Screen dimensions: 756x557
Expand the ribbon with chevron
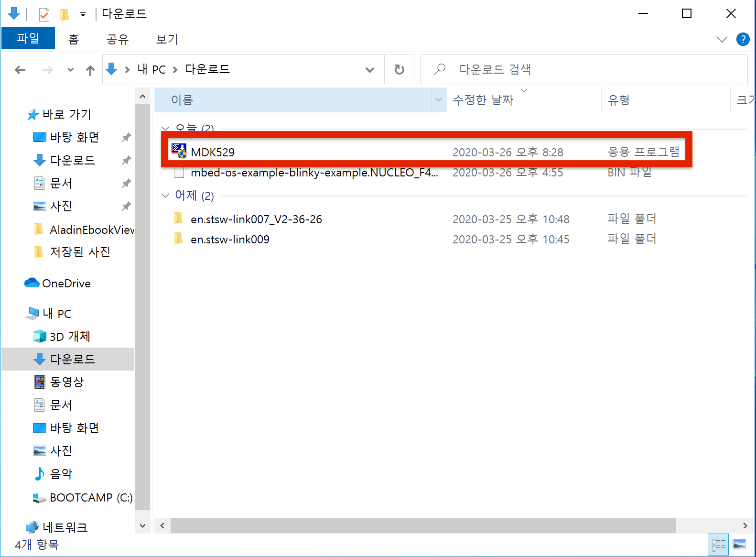[722, 39]
